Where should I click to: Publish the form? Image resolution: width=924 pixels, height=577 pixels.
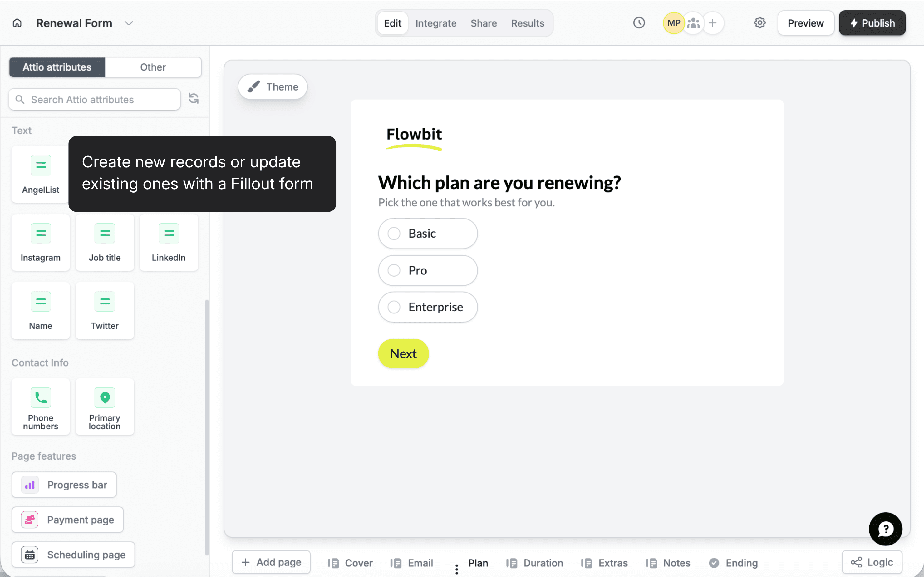pyautogui.click(x=872, y=23)
